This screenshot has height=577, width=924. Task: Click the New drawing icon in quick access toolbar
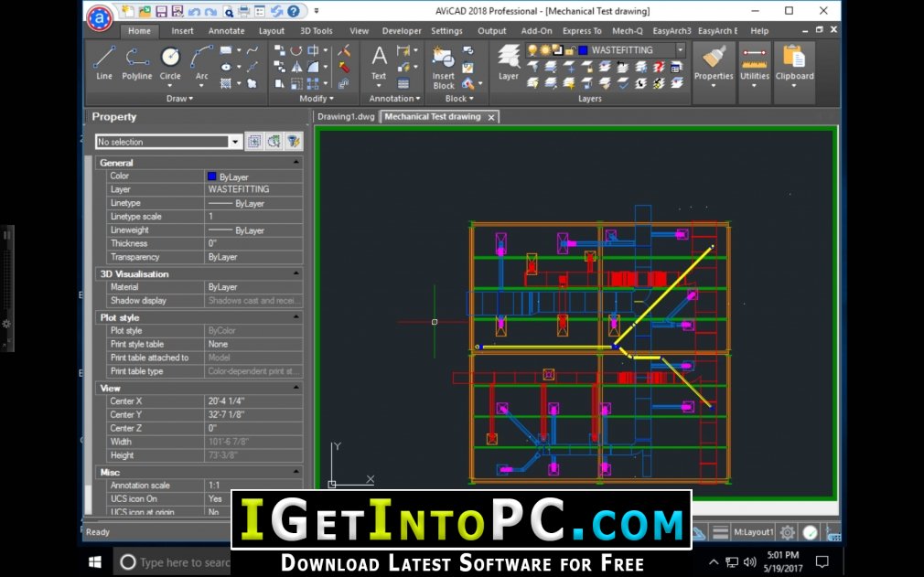point(128,11)
